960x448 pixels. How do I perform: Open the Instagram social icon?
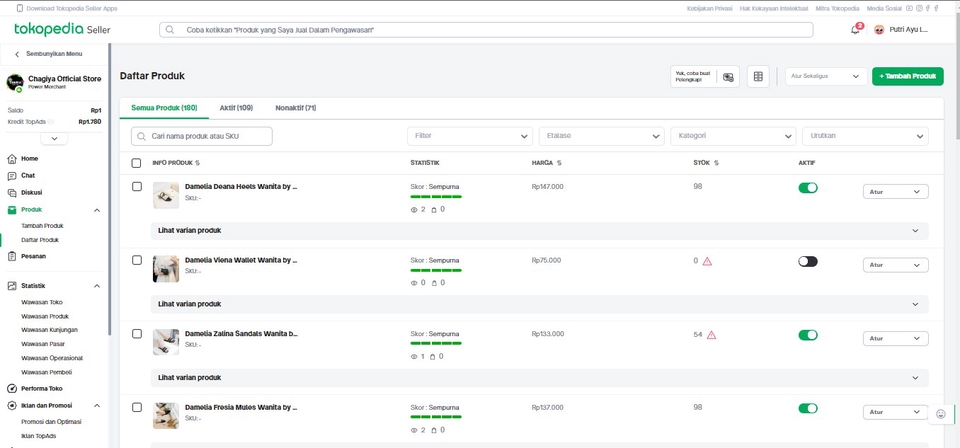[919, 9]
